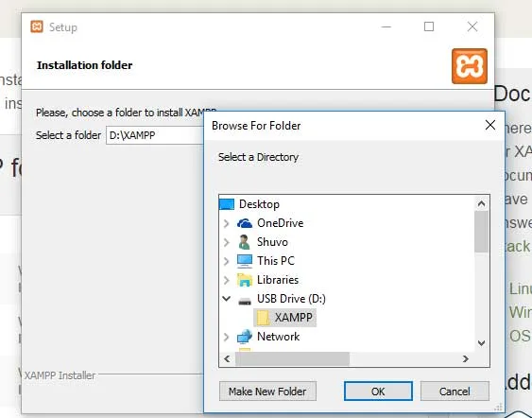
Task: Pick the XAMPP folder label
Action: tap(294, 318)
